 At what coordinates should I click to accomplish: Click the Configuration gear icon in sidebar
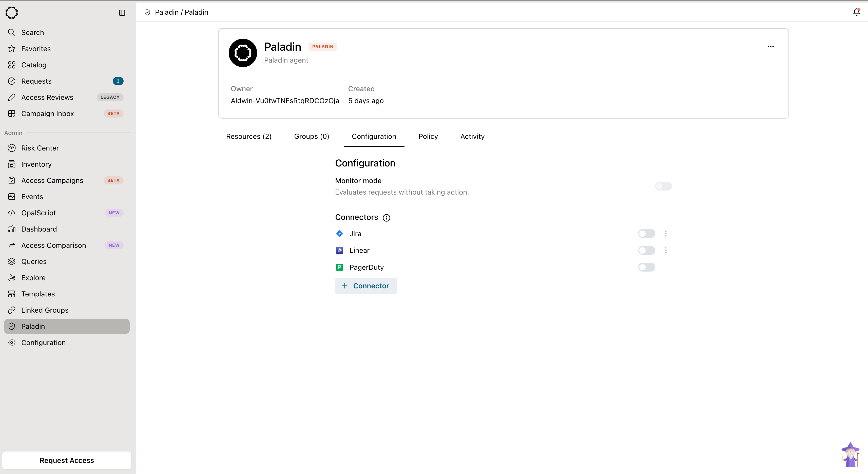pos(12,343)
